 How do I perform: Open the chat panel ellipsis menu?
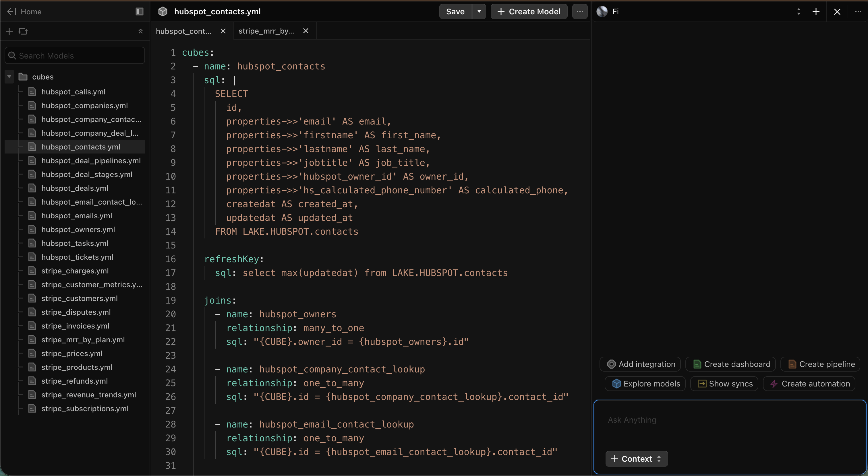coord(858,11)
